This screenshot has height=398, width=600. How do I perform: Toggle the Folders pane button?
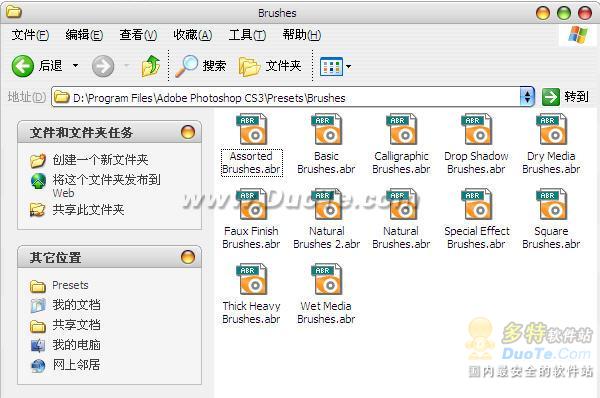(270, 66)
